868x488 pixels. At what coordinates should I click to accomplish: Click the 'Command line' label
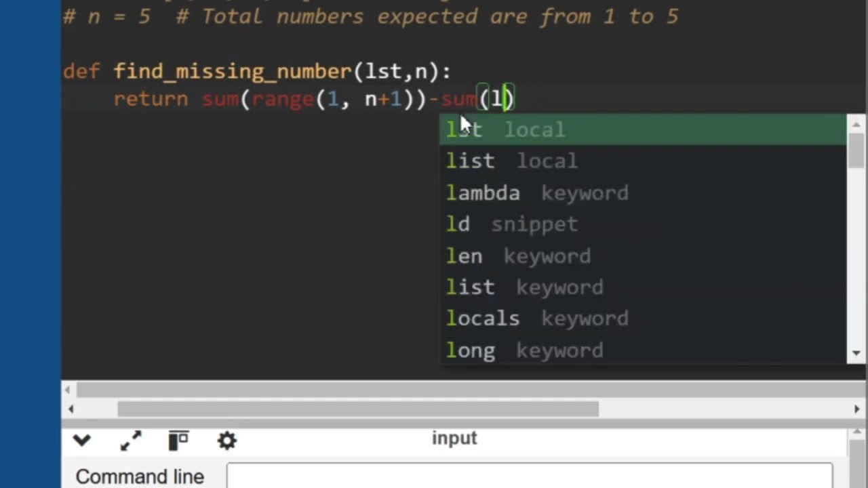coord(140,476)
